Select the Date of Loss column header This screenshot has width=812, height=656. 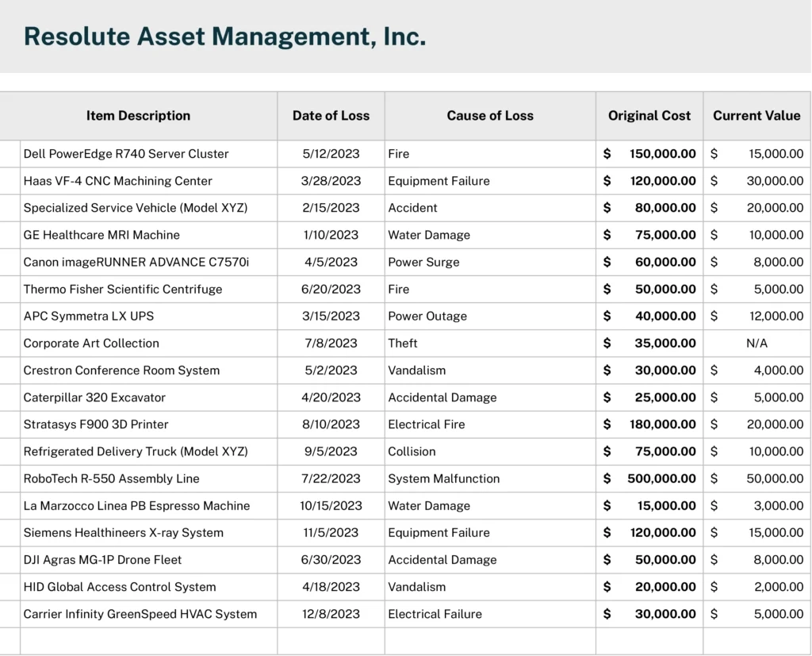[331, 116]
